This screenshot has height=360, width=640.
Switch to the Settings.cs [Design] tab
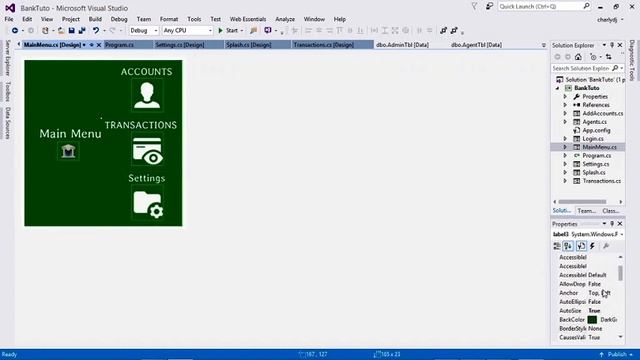[189, 45]
